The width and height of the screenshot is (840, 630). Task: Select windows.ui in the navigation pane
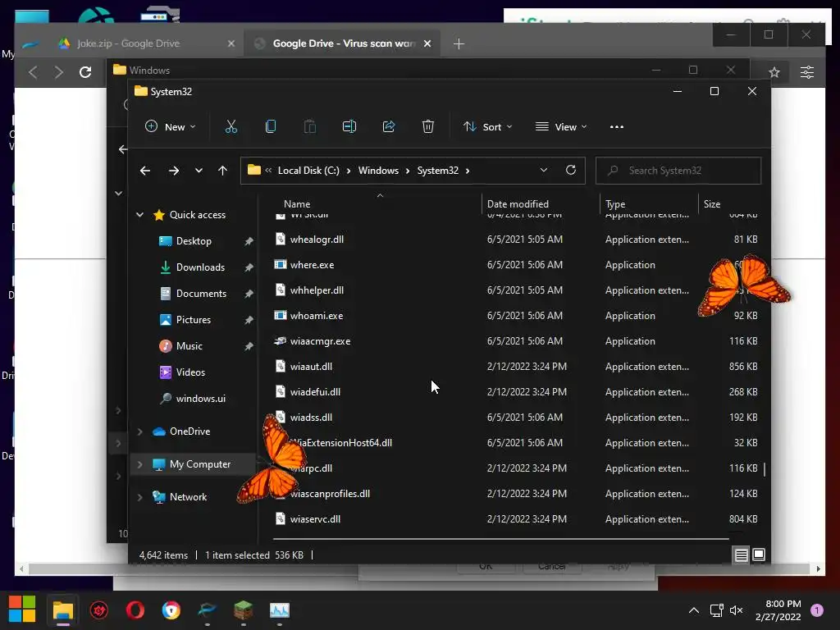(x=200, y=399)
